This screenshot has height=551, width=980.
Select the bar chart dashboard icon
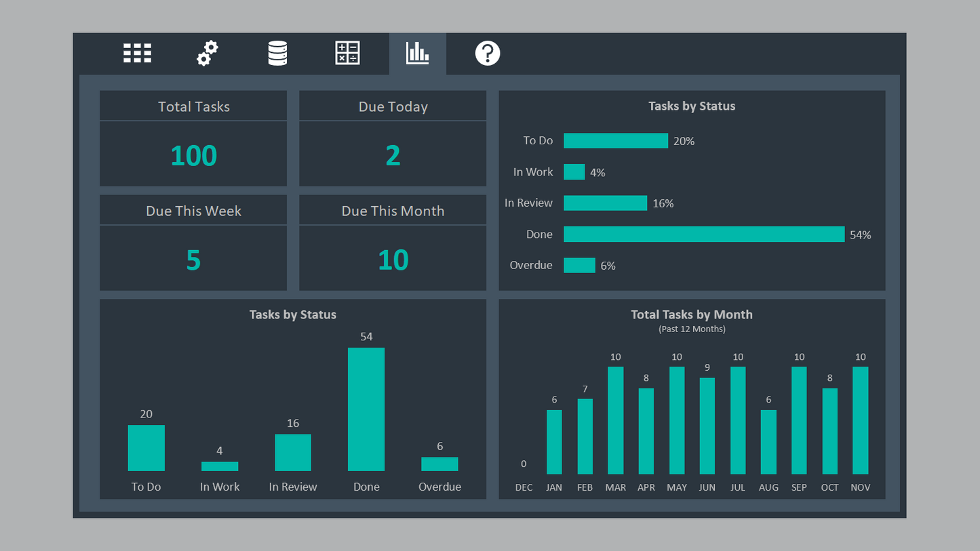pos(417,54)
